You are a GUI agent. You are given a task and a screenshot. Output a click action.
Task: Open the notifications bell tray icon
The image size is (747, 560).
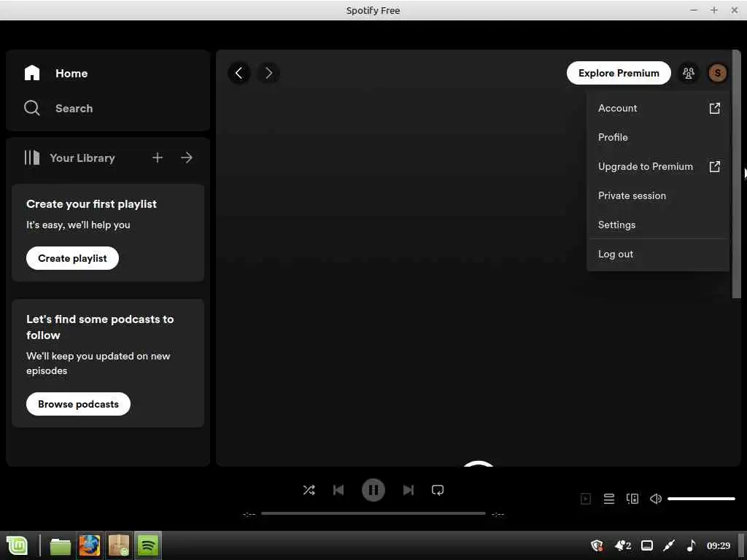click(x=623, y=545)
